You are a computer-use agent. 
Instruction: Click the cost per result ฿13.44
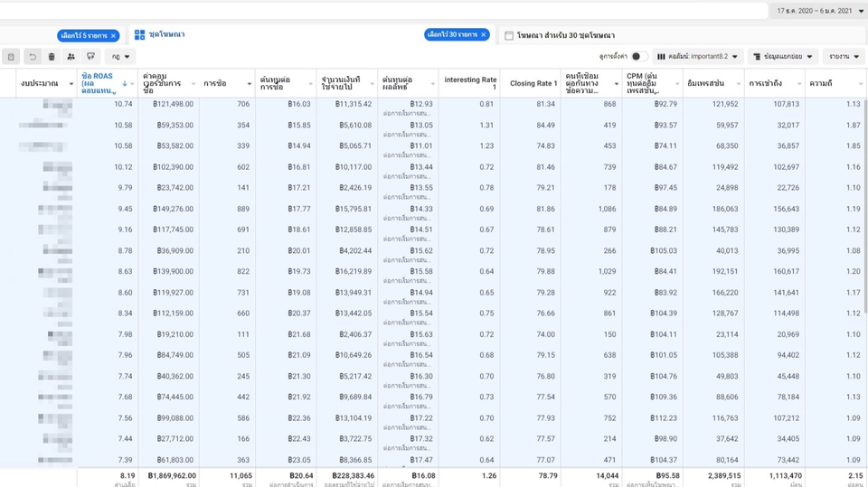(x=421, y=167)
